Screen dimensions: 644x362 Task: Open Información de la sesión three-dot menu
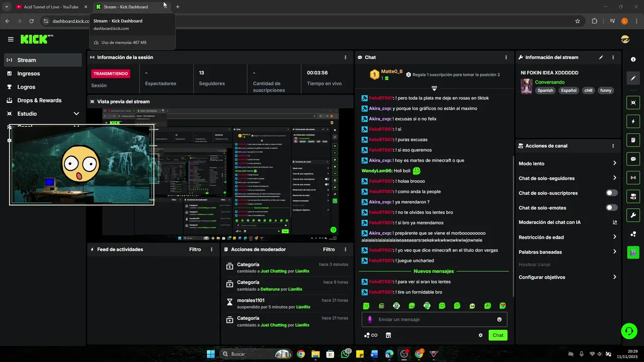coord(345,57)
